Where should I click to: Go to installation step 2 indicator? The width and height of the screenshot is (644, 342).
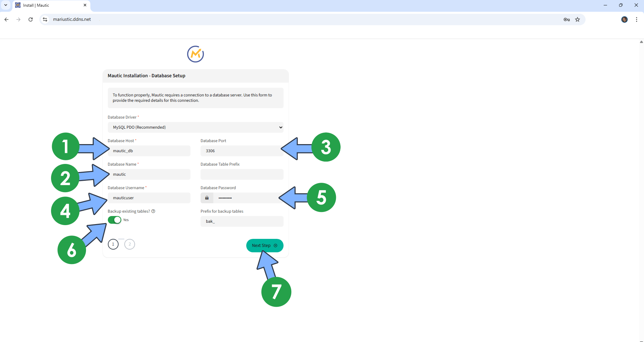130,244
